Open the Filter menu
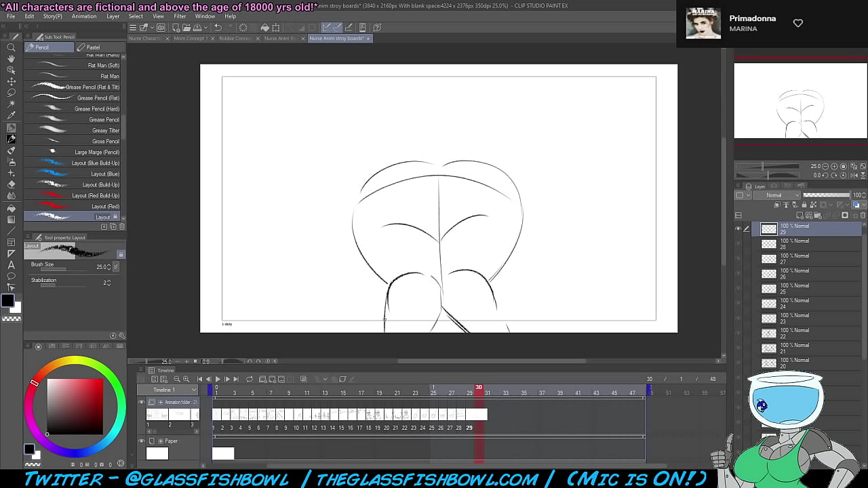The height and width of the screenshot is (488, 868). point(180,16)
